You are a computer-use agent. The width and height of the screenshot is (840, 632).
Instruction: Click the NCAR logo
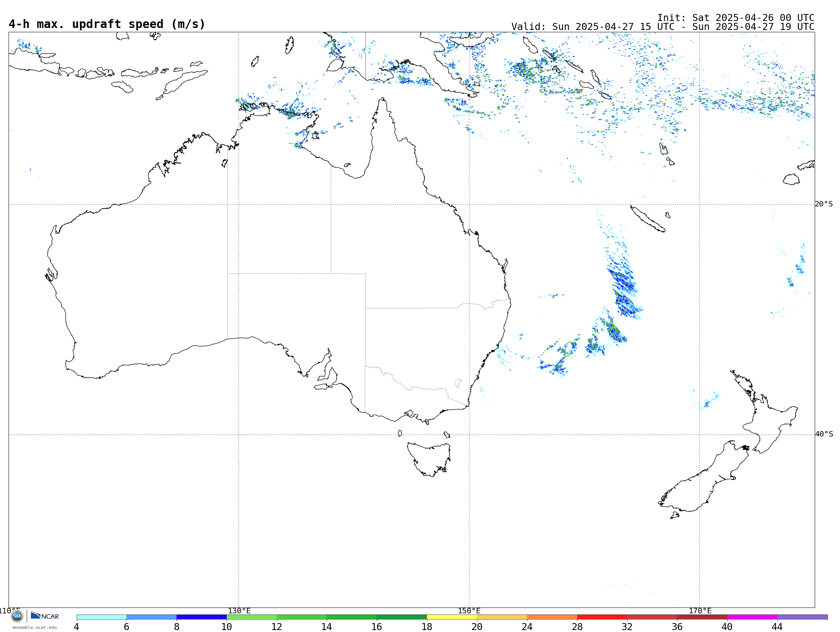point(45,616)
